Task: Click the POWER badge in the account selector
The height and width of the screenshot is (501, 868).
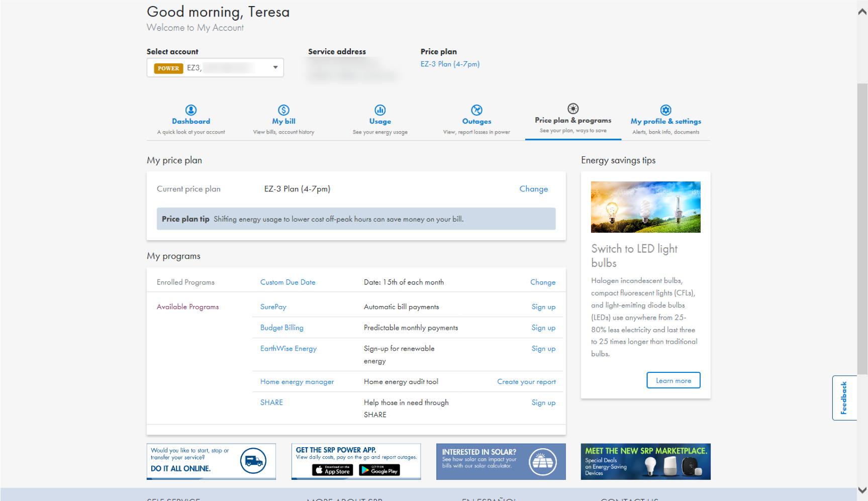Action: [x=168, y=68]
